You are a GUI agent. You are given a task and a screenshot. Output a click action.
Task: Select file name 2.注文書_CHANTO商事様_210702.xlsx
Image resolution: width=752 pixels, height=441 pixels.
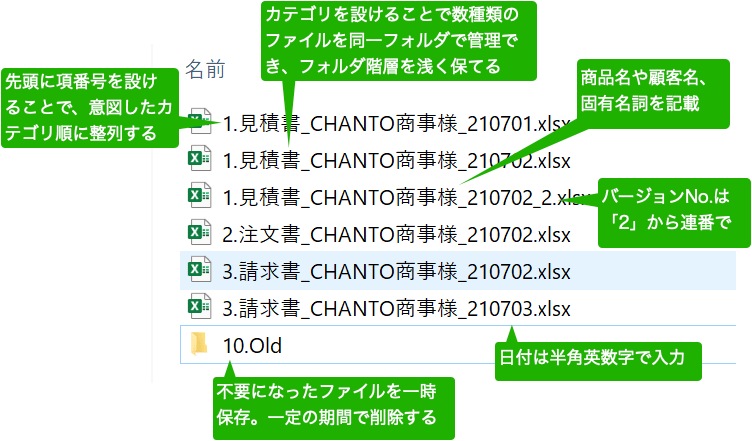click(396, 233)
